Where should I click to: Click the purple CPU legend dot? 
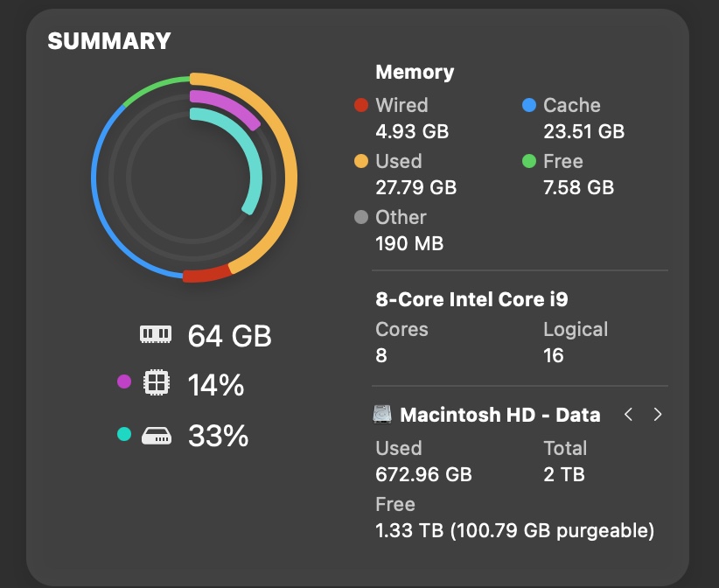coord(123,381)
